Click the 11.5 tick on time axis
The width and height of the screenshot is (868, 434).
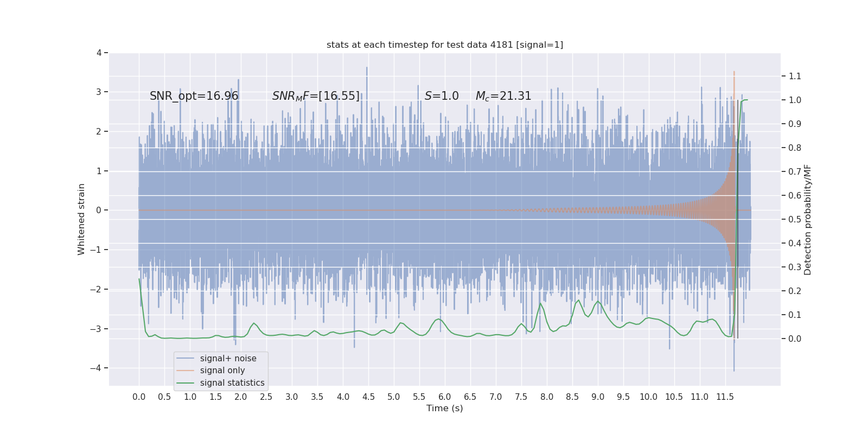(725, 397)
